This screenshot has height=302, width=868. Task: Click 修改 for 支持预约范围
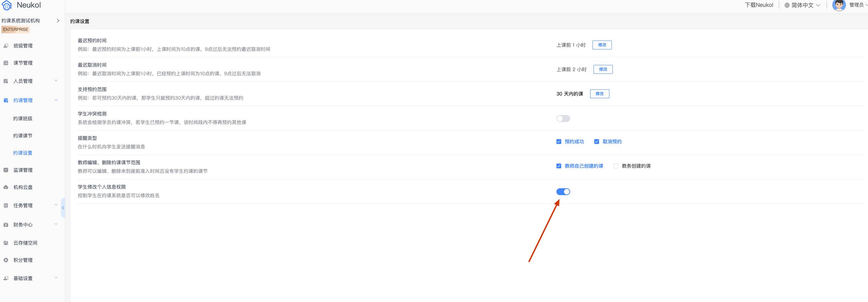pos(599,94)
